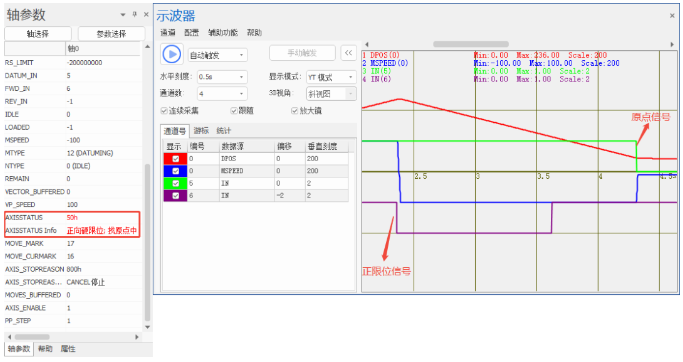Open the 辅助功能 menu
This screenshot has width=683, height=362.
[223, 32]
